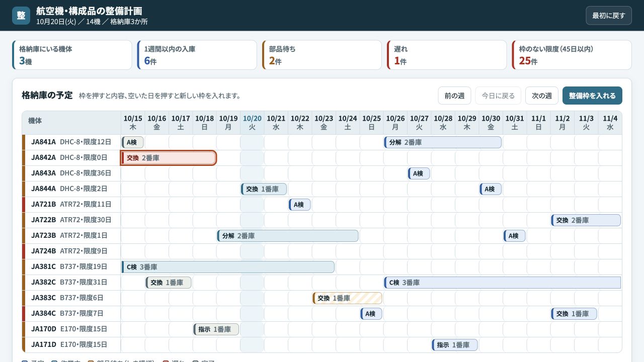Open JA842A's delayed 交換 2番庫 slot

pos(169,158)
